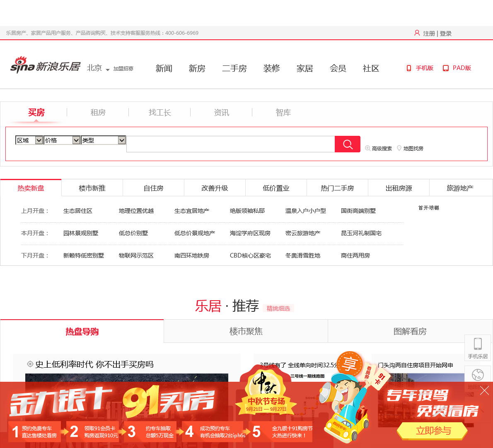
Task: Click the PAD版 tablet icon
Action: [445, 68]
